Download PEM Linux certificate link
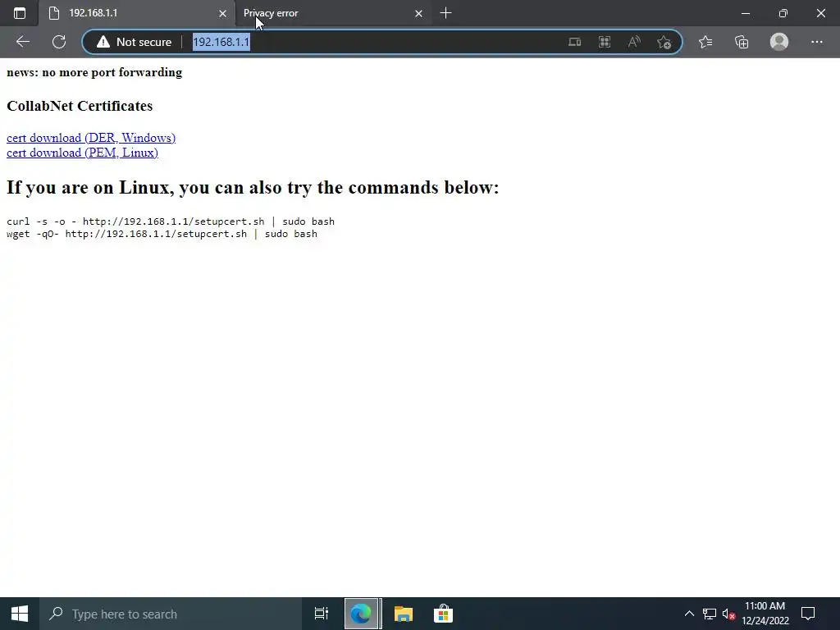840x630 pixels. tap(82, 153)
